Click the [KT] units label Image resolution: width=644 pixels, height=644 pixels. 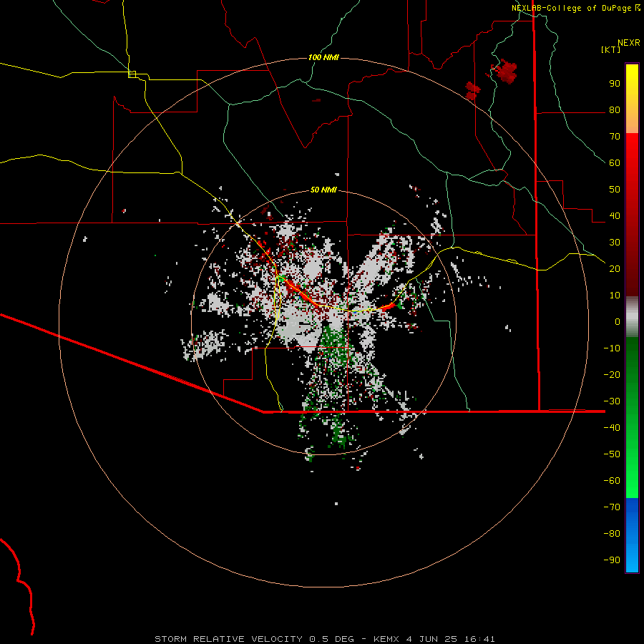point(611,49)
